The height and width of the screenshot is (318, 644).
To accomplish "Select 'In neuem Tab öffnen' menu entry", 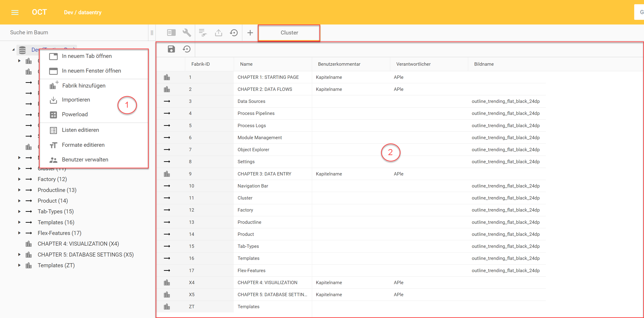I will [x=87, y=56].
